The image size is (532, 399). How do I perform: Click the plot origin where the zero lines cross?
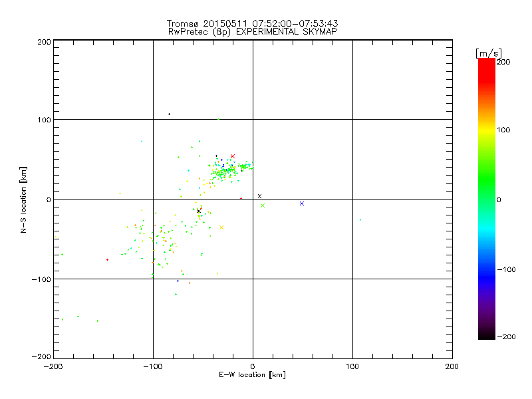click(x=253, y=199)
